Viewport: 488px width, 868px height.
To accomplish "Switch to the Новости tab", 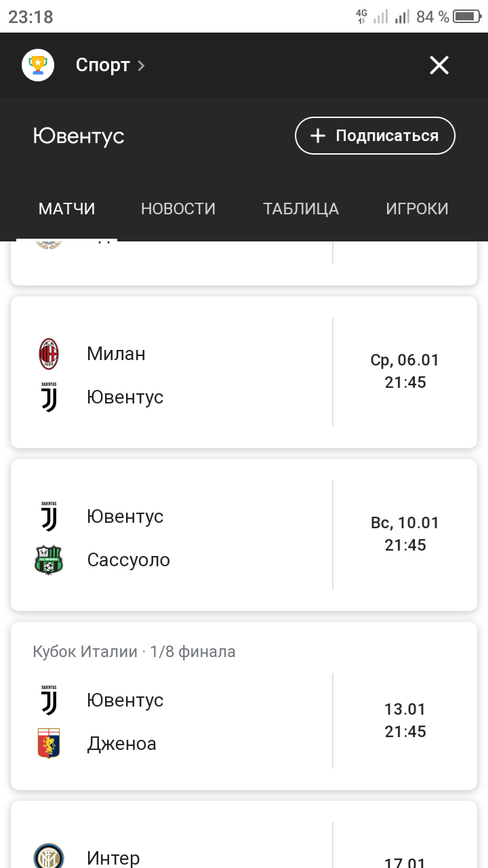I will click(x=178, y=209).
